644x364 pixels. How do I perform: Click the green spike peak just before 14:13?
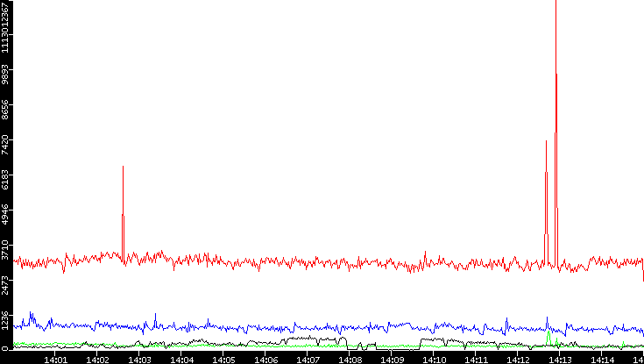click(x=548, y=332)
